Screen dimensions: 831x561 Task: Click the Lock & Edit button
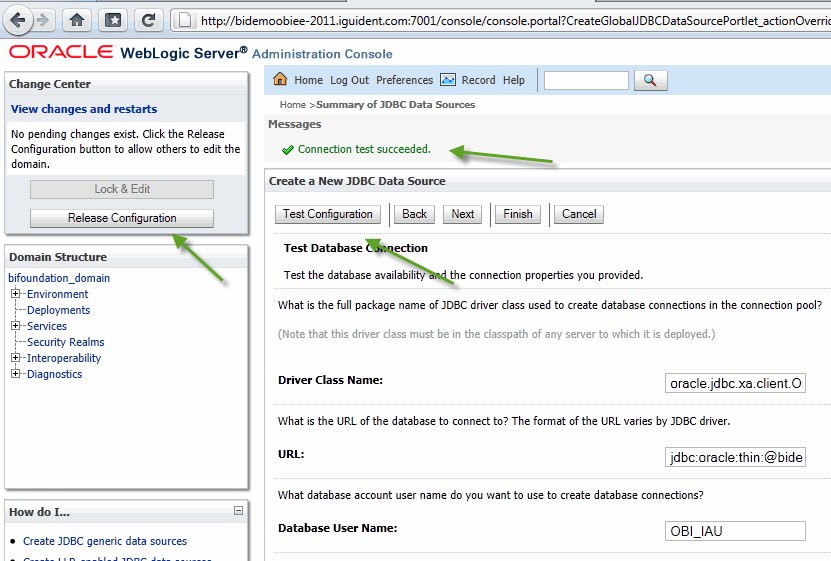coord(122,189)
